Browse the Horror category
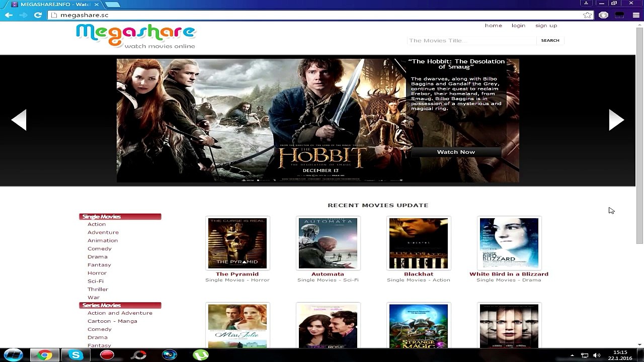The height and width of the screenshot is (362, 644). tap(97, 273)
